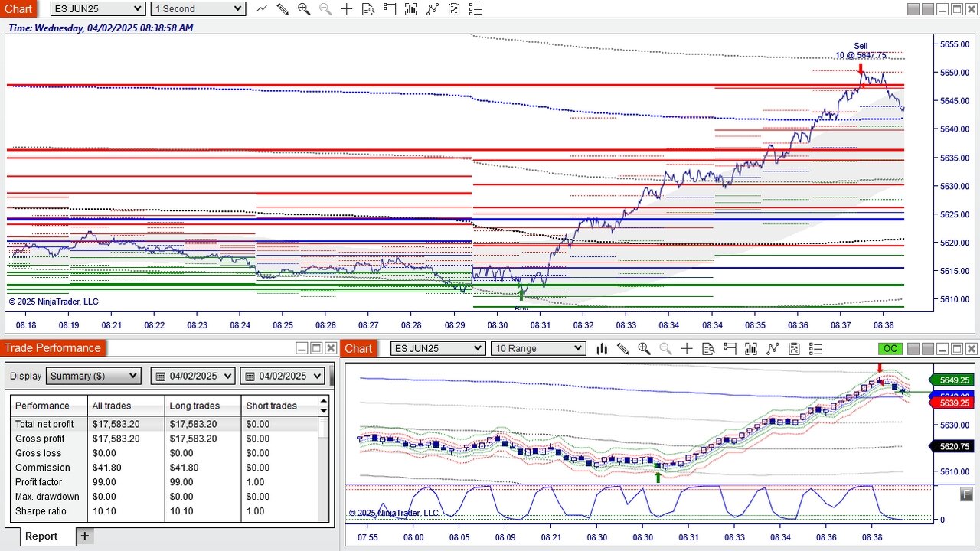Open ES JUN25 instrument dropdown in bottom chart
This screenshot has width=980, height=551.
click(x=438, y=349)
